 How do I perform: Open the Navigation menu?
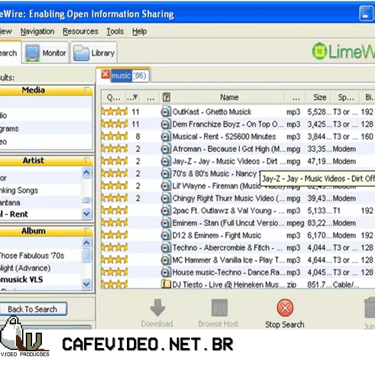[37, 32]
